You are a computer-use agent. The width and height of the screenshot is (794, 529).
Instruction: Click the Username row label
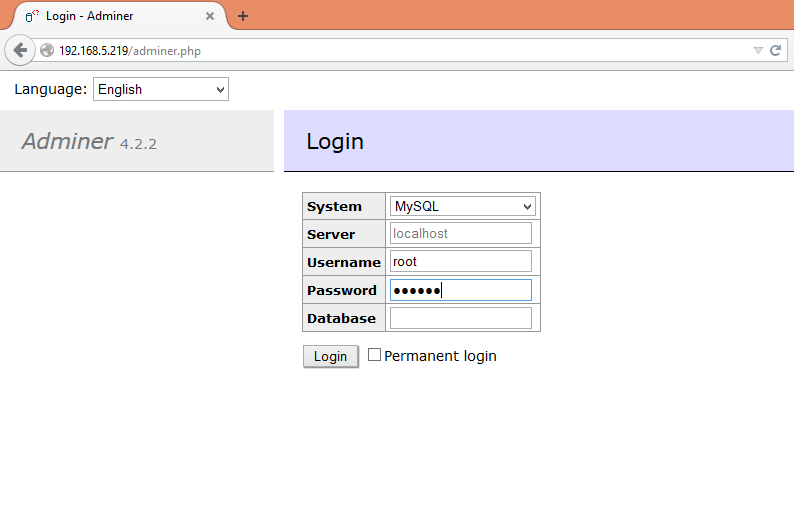[x=343, y=262]
